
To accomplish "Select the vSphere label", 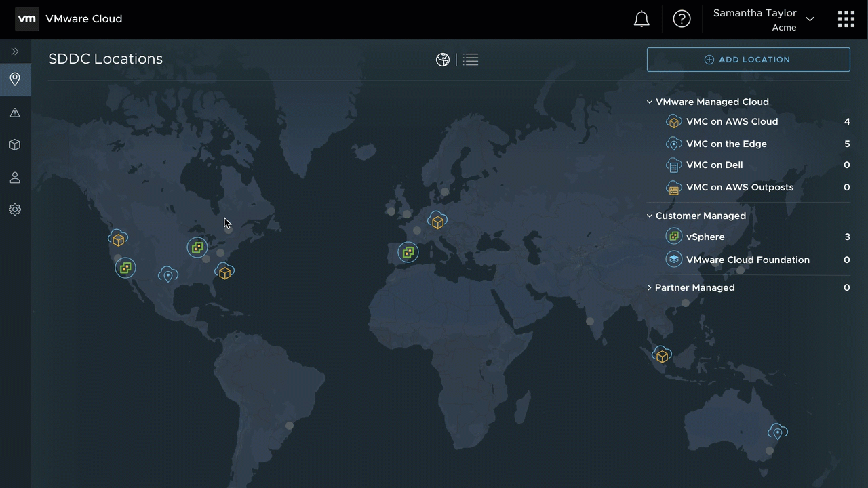I will pos(705,237).
